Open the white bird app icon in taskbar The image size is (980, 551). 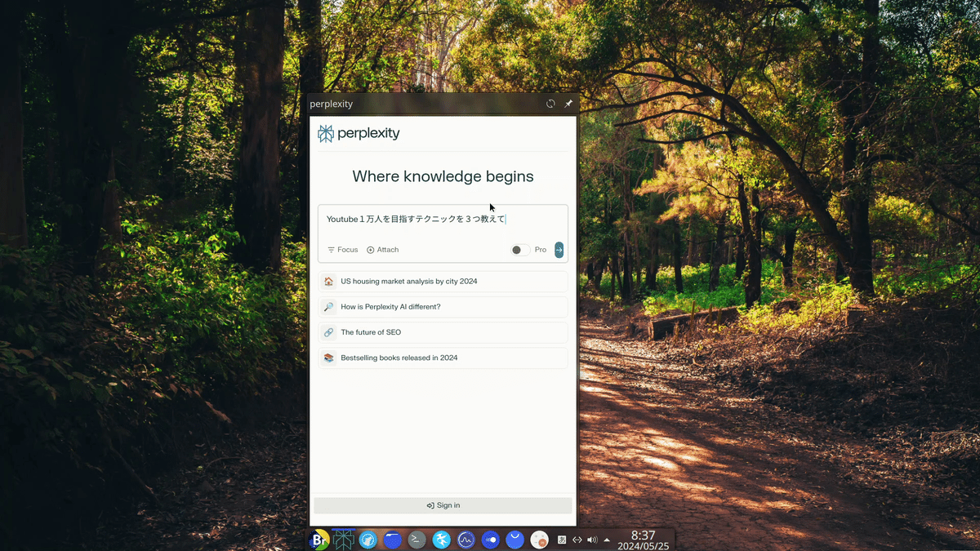coord(441,540)
